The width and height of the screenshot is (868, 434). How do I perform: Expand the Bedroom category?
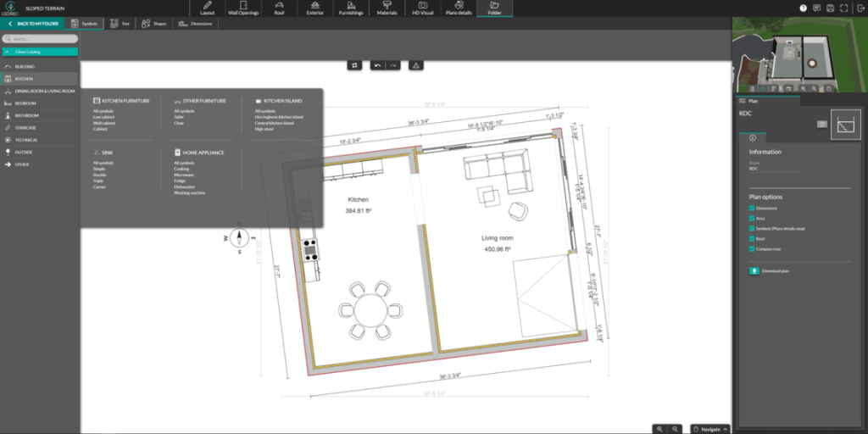[x=40, y=103]
